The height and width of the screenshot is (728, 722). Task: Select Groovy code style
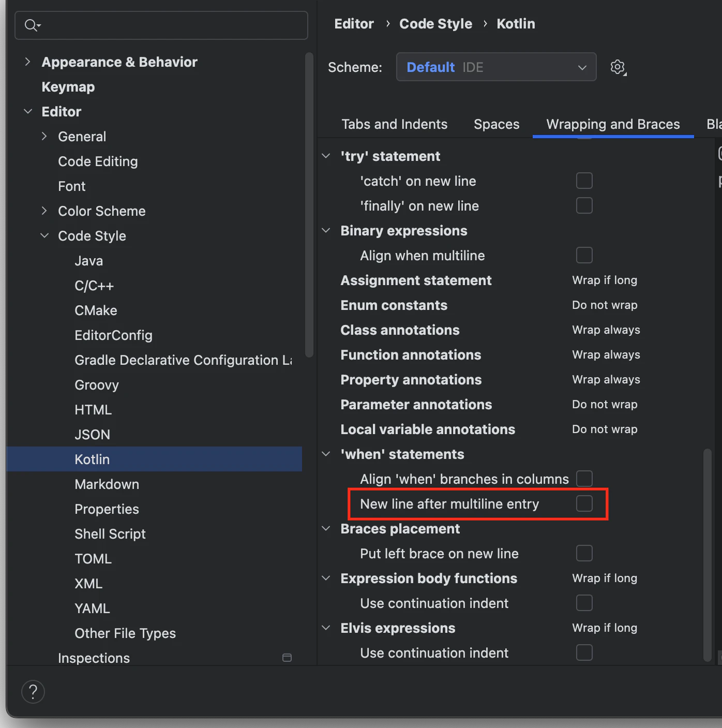97,385
